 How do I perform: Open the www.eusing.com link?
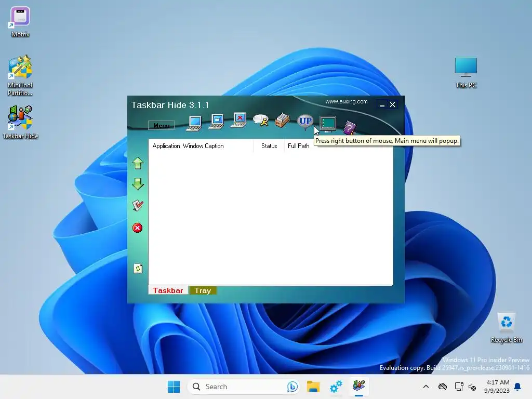pyautogui.click(x=346, y=101)
